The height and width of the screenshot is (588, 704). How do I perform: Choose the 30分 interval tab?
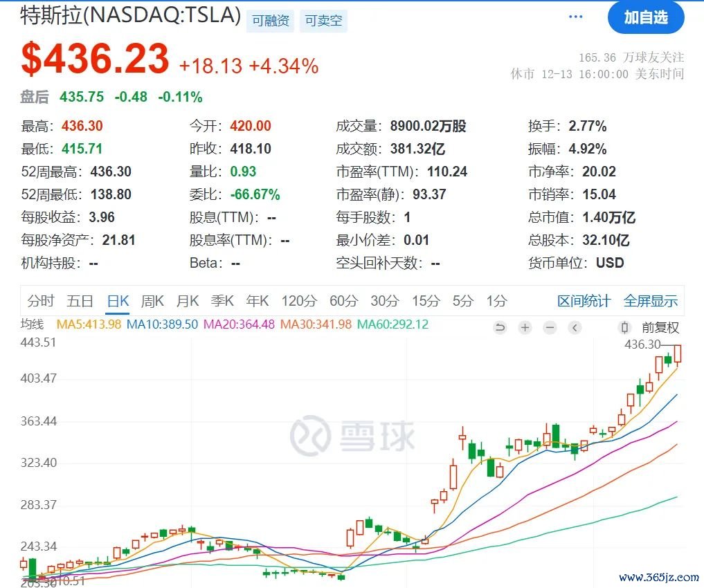click(x=385, y=301)
